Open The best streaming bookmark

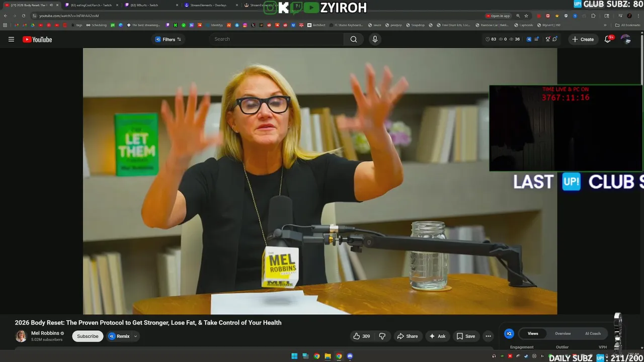pos(143,25)
